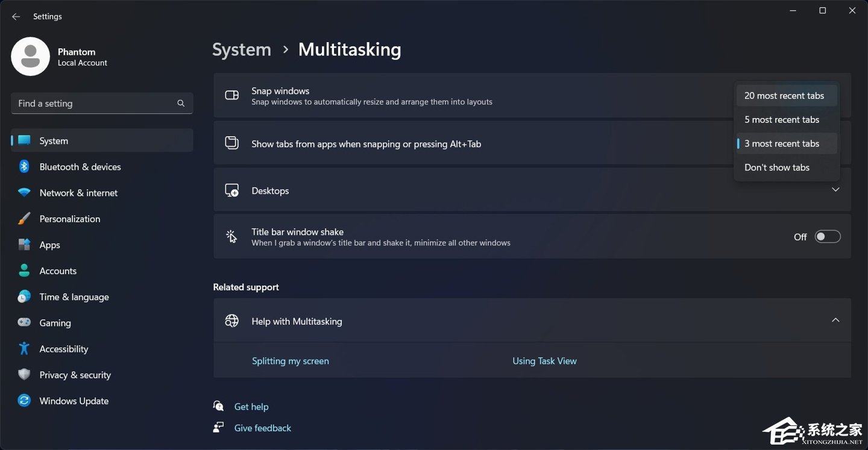Click the Bluetooth & devices sidebar icon
The width and height of the screenshot is (868, 450).
tap(24, 167)
